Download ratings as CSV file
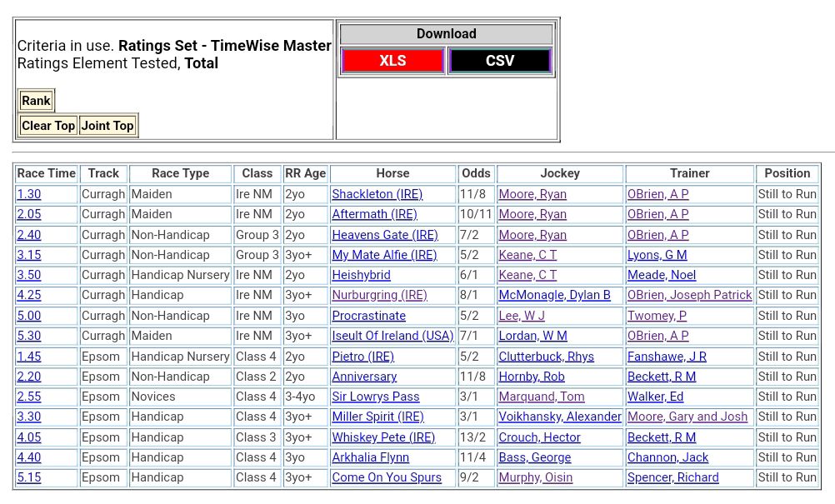The width and height of the screenshot is (835, 504). 499,61
